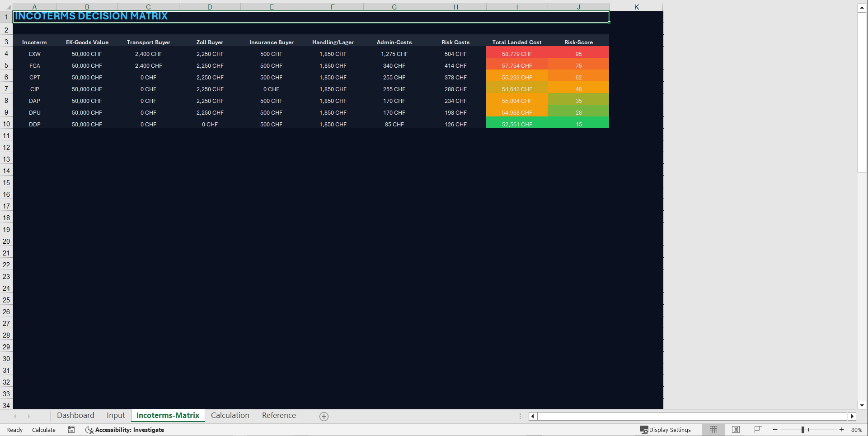
Task: Click horizontal scrollbar left arrow
Action: 533,416
